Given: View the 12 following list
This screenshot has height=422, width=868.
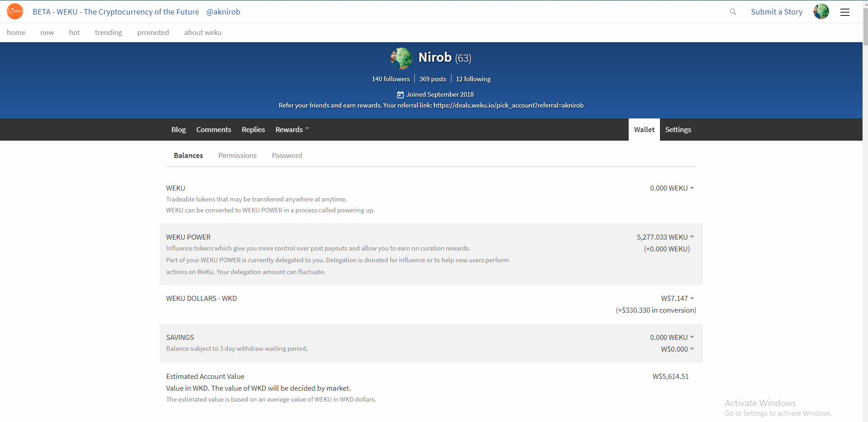Looking at the screenshot, I should (x=473, y=79).
